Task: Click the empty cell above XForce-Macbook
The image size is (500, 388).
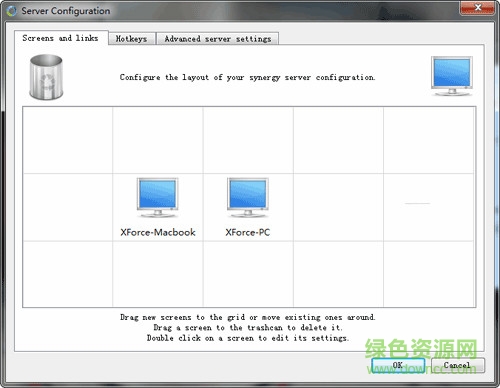Action: click(158, 140)
